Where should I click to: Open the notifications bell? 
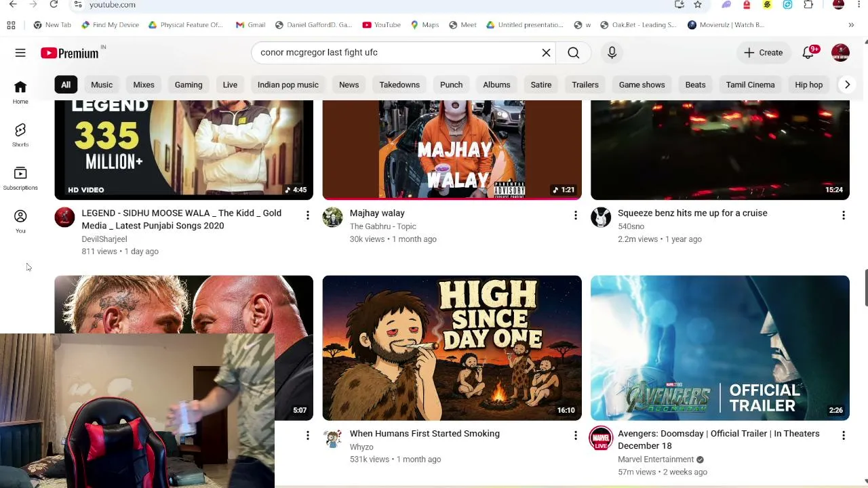pyautogui.click(x=808, y=52)
